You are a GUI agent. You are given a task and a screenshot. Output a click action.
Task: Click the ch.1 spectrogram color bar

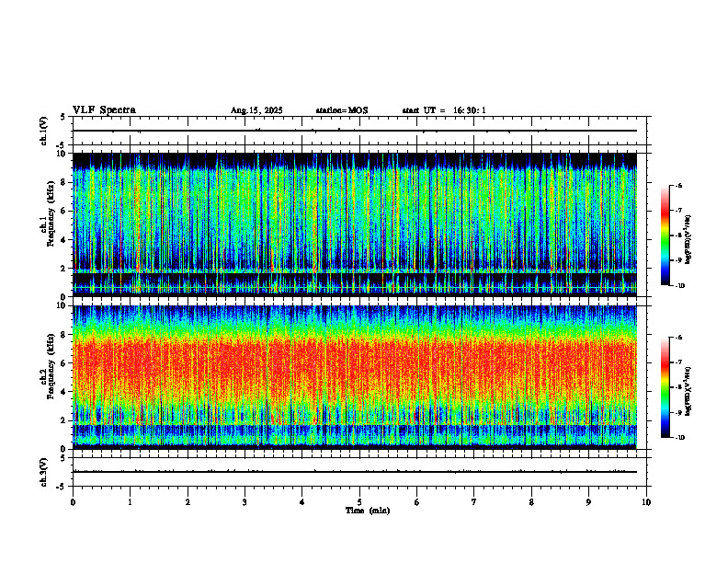[x=665, y=236]
